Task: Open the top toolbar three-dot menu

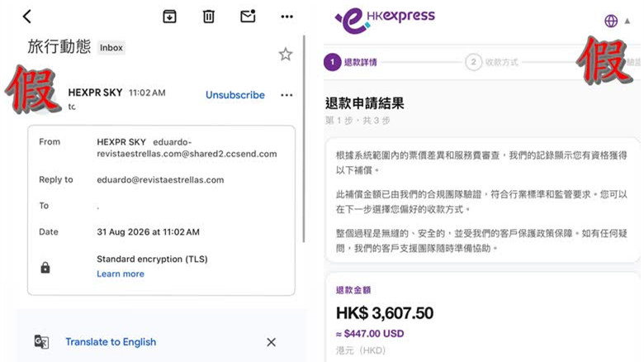Action: (x=286, y=17)
